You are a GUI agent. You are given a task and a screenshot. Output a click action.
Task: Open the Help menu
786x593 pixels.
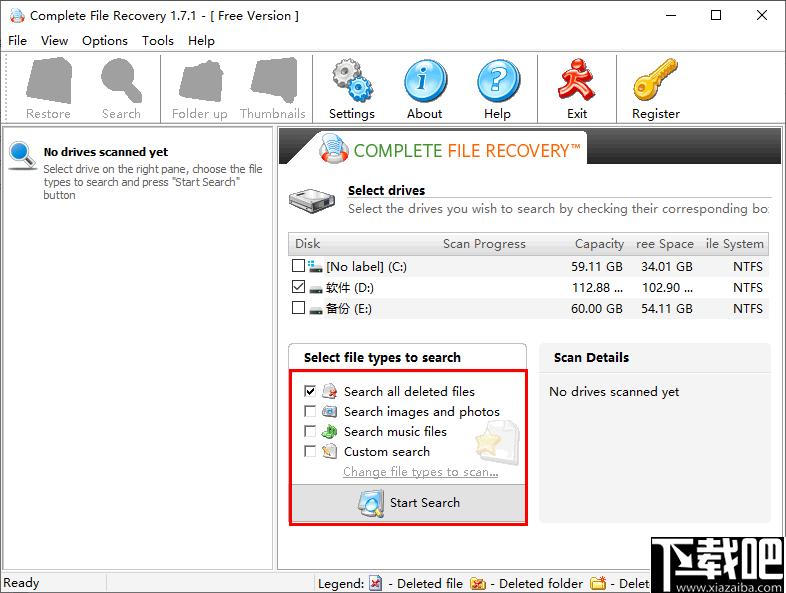point(201,41)
